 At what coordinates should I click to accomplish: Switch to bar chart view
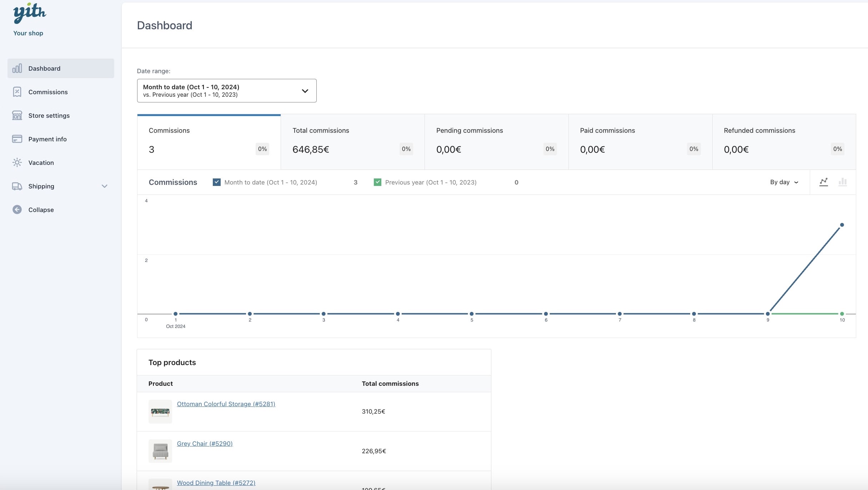(842, 182)
